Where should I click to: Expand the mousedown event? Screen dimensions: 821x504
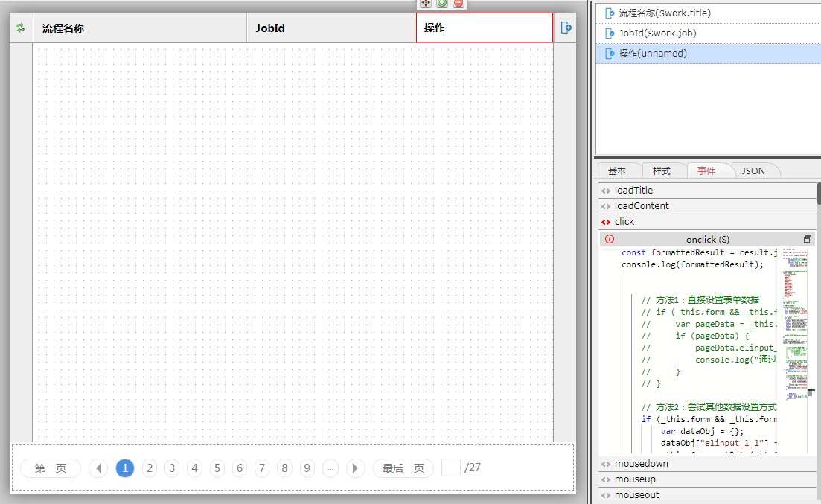(x=708, y=464)
